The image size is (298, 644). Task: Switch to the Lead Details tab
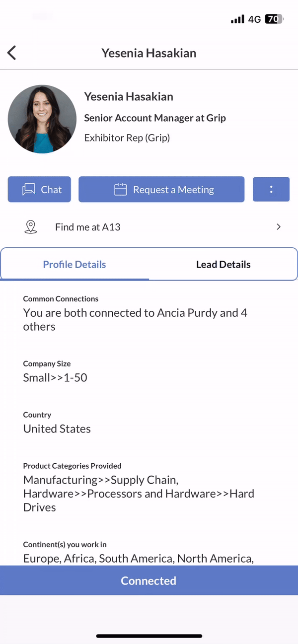click(223, 265)
